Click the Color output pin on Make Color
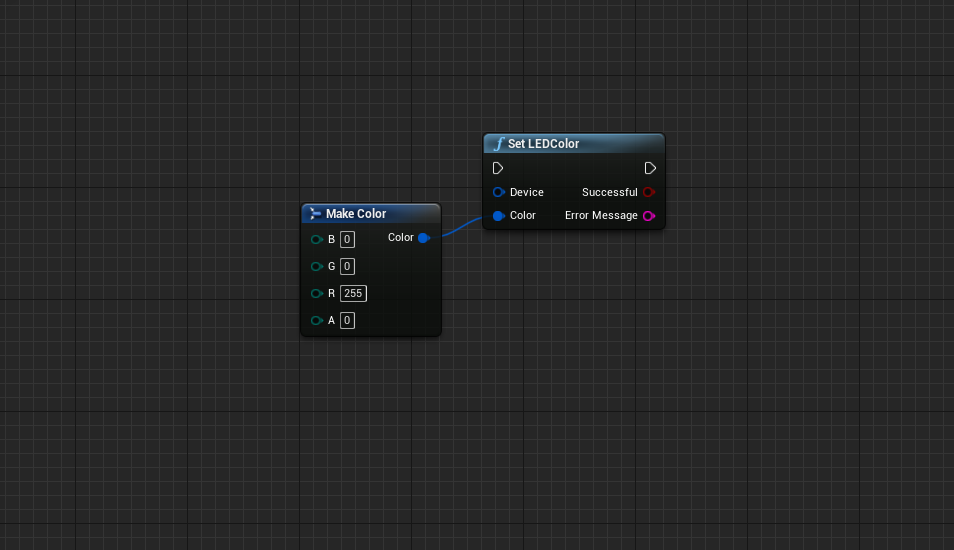The height and width of the screenshot is (550, 954). (423, 238)
